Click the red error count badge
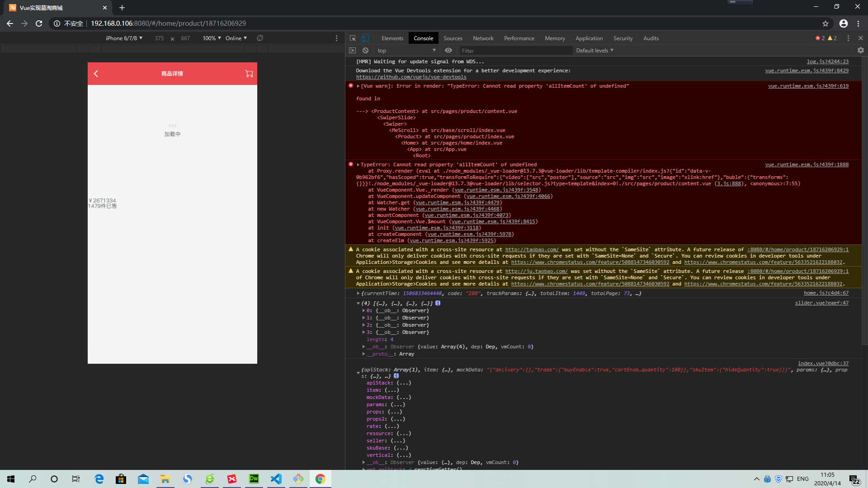868x488 pixels. 820,38
